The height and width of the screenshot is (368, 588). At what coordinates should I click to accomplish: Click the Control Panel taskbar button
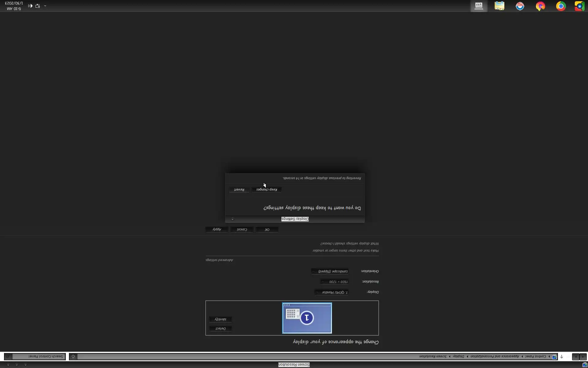(x=479, y=6)
